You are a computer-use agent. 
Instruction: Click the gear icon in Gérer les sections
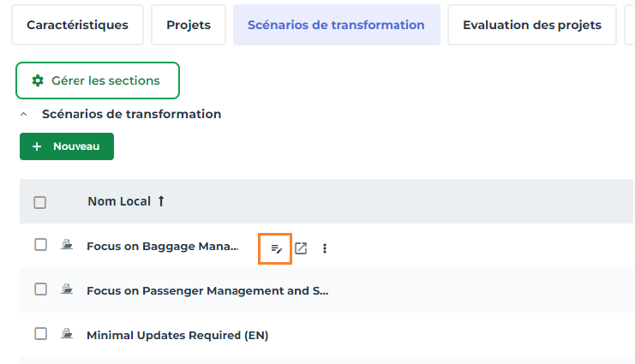(x=38, y=81)
